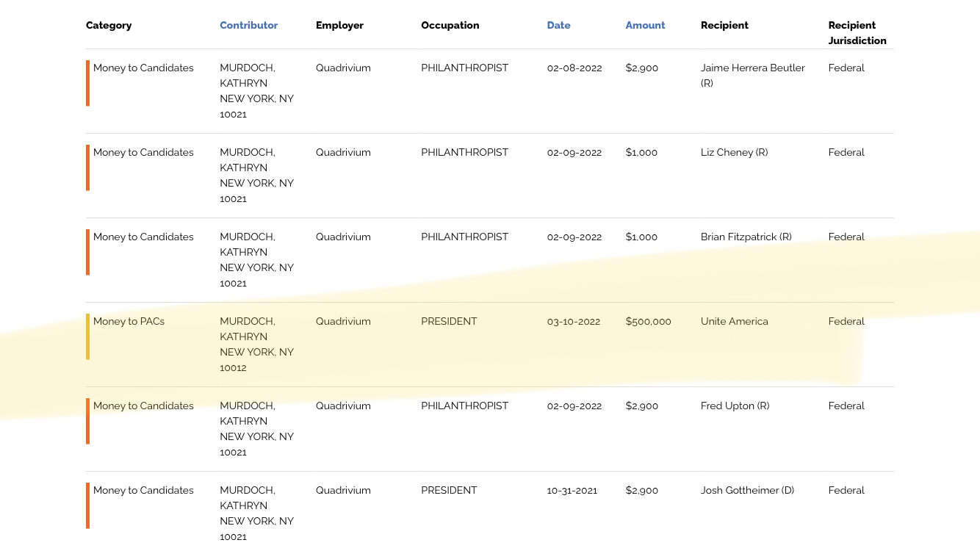Viewport: 980px width, 551px height.
Task: Select 02-09-2022 date in Fitzpatrick row
Action: click(574, 237)
